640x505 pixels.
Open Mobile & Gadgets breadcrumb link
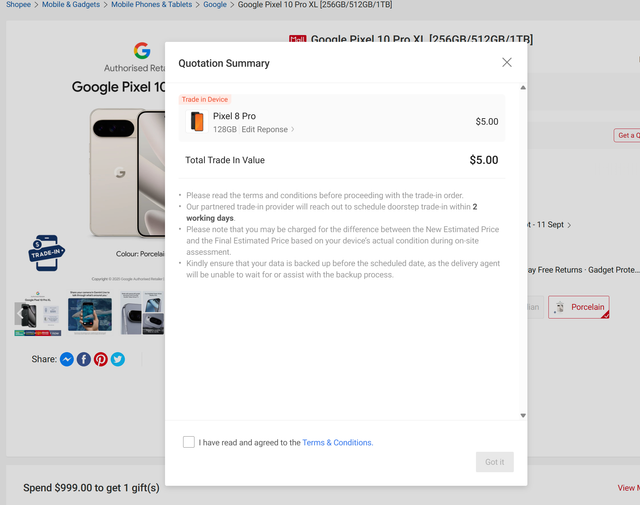[x=71, y=4]
